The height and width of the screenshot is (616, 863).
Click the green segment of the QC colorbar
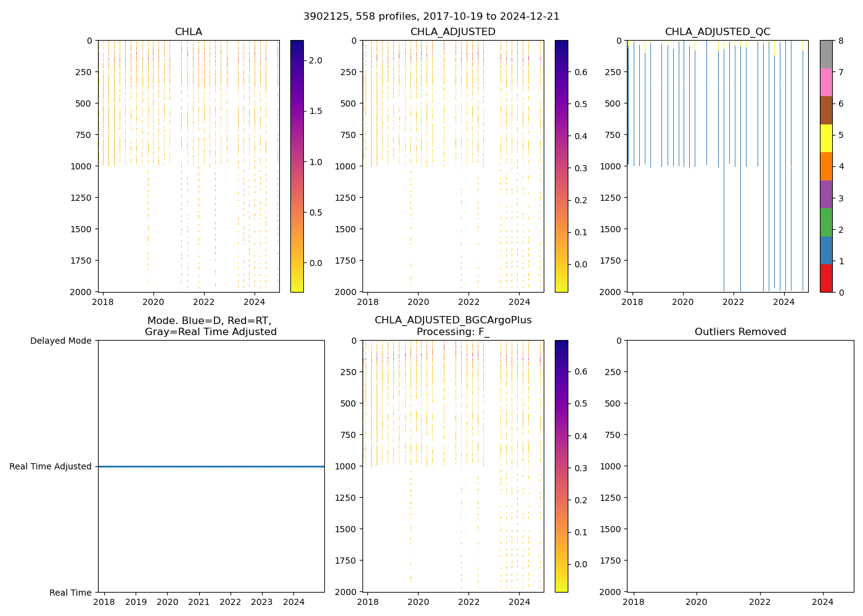pos(826,222)
